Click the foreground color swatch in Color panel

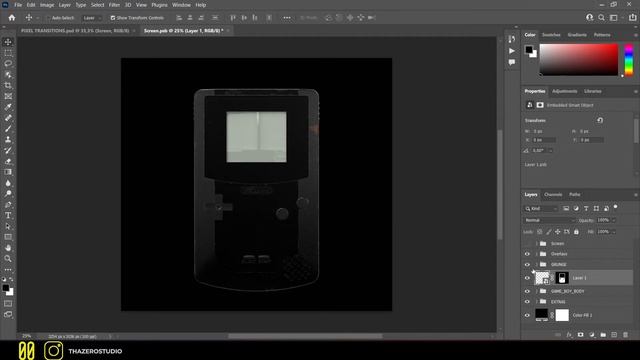pyautogui.click(x=529, y=50)
